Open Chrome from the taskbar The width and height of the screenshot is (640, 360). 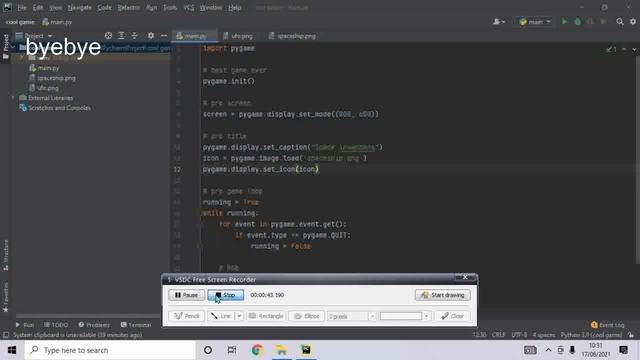[x=257, y=350]
